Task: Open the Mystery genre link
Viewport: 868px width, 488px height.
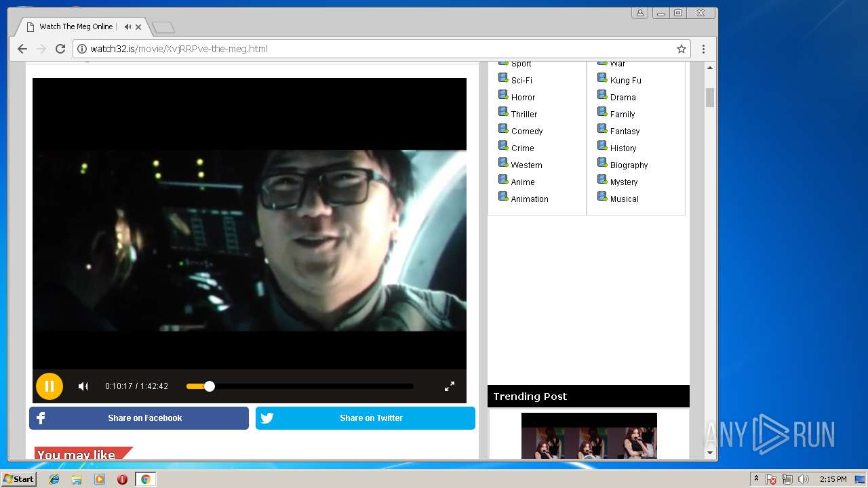Action: pyautogui.click(x=624, y=182)
